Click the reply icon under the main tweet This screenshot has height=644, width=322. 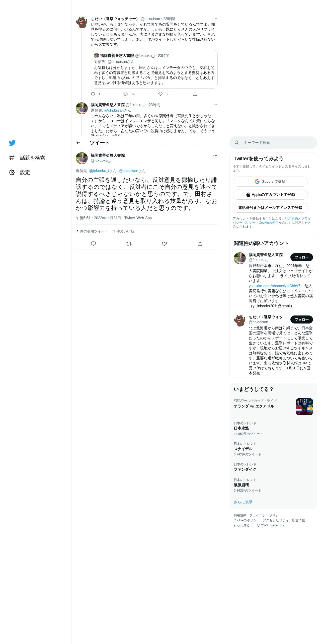(x=93, y=244)
